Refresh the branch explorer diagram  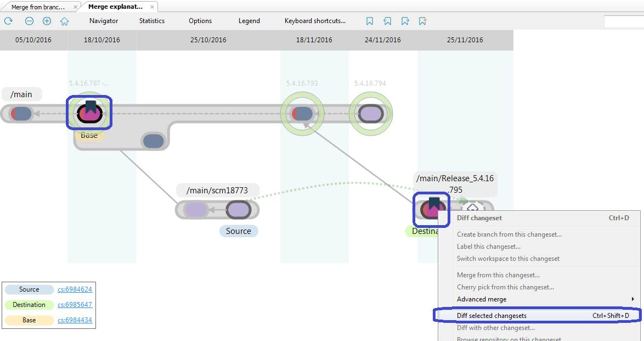pyautogui.click(x=8, y=21)
